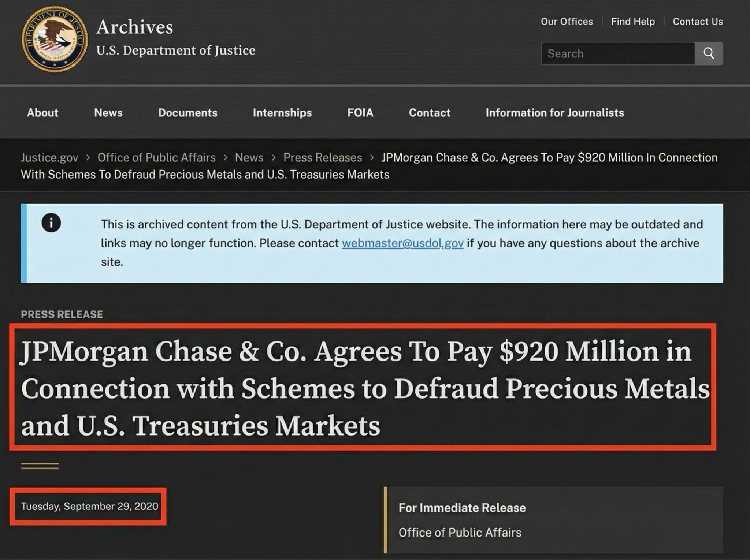Open the About menu item
The height and width of the screenshot is (560, 750).
[42, 113]
